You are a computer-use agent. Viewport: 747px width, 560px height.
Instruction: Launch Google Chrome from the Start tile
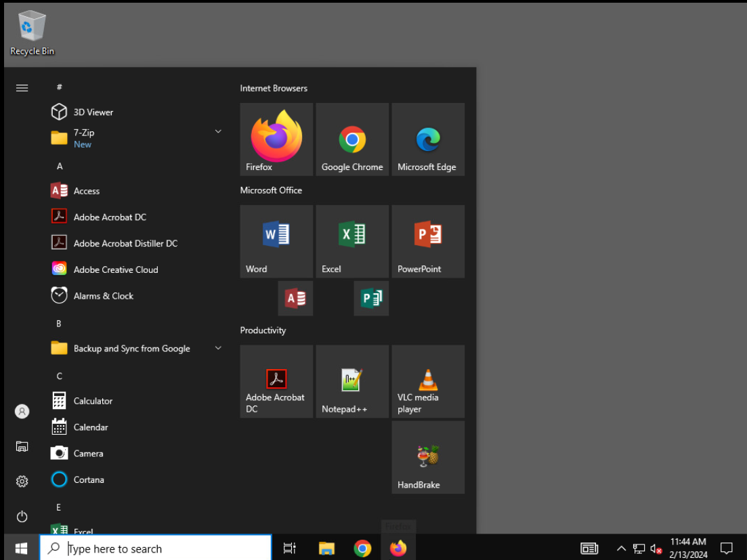coord(352,139)
